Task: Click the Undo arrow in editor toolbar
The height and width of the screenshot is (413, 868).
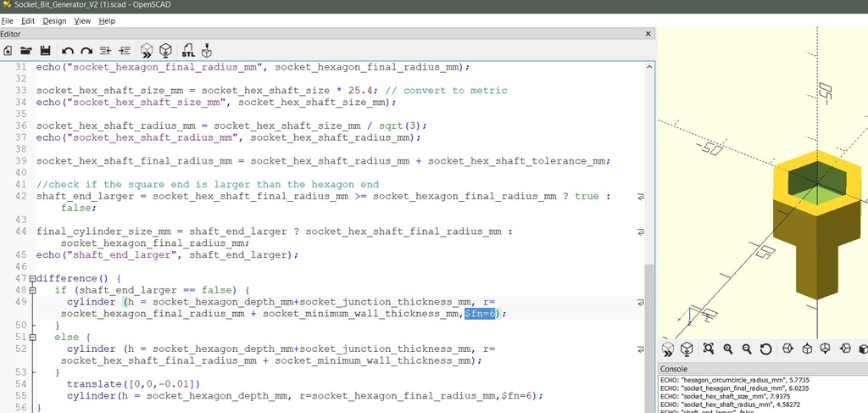Action: (68, 51)
